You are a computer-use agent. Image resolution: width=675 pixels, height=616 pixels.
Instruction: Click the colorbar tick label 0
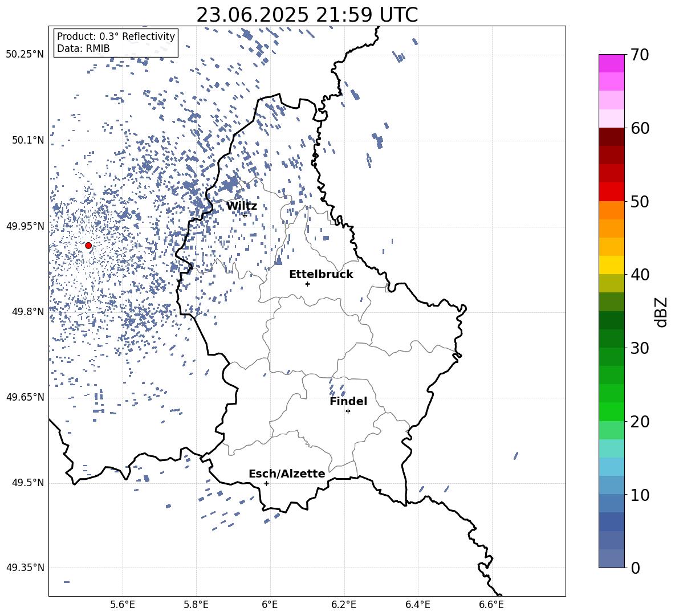point(635,568)
